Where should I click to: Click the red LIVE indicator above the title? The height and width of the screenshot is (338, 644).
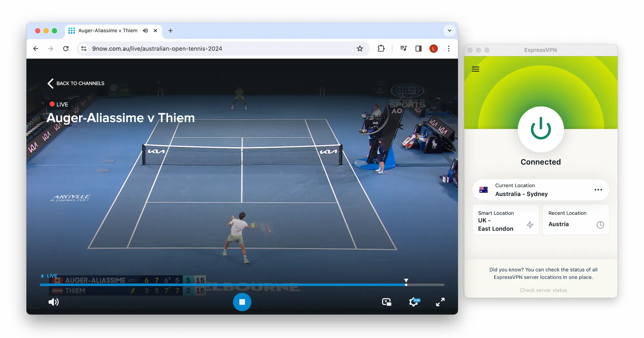pyautogui.click(x=59, y=104)
